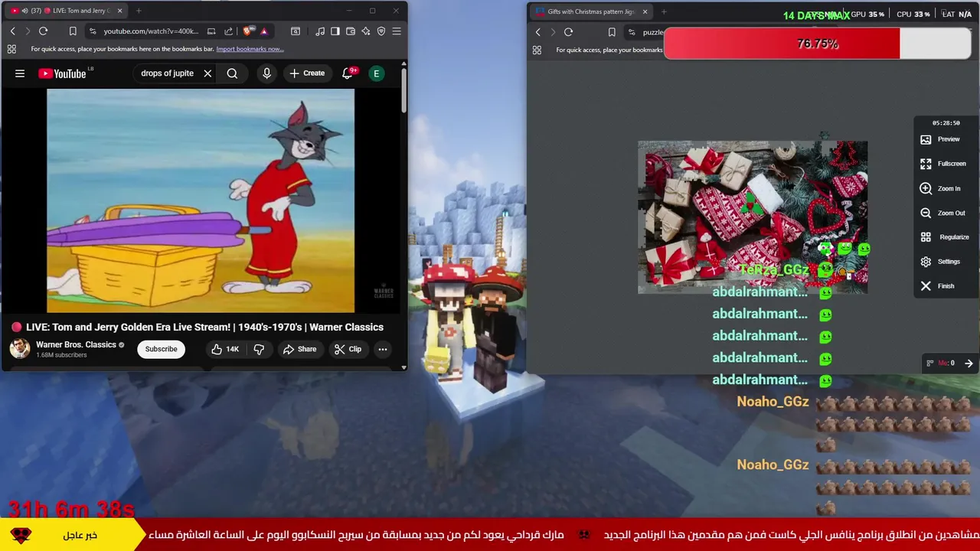
Task: Open site settings icon beside puzzle address
Action: tap(632, 32)
